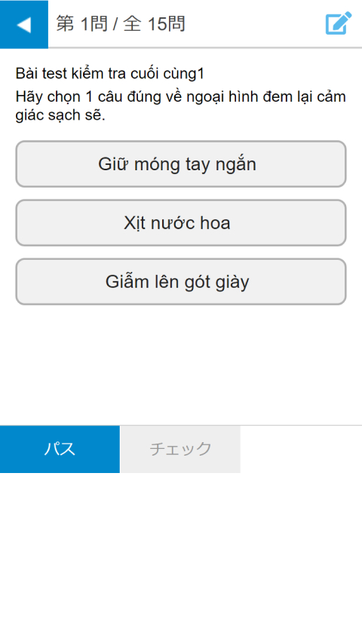Image resolution: width=362 pixels, height=644 pixels.
Task: Click the "giác sạch sẽ." question line
Action: click(x=60, y=115)
